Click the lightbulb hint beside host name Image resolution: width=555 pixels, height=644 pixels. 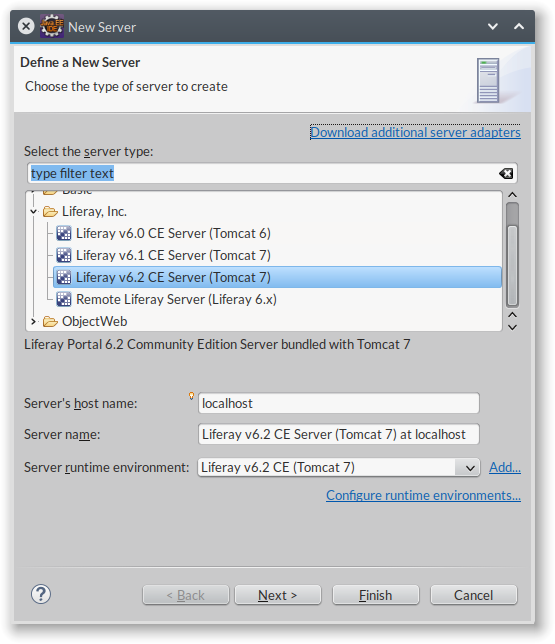click(x=191, y=396)
